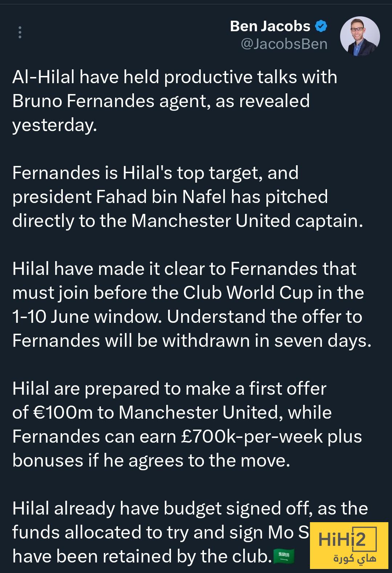Click the "1-10 June window" text
Screen dimensions: 392x573
pyautogui.click(x=86, y=317)
